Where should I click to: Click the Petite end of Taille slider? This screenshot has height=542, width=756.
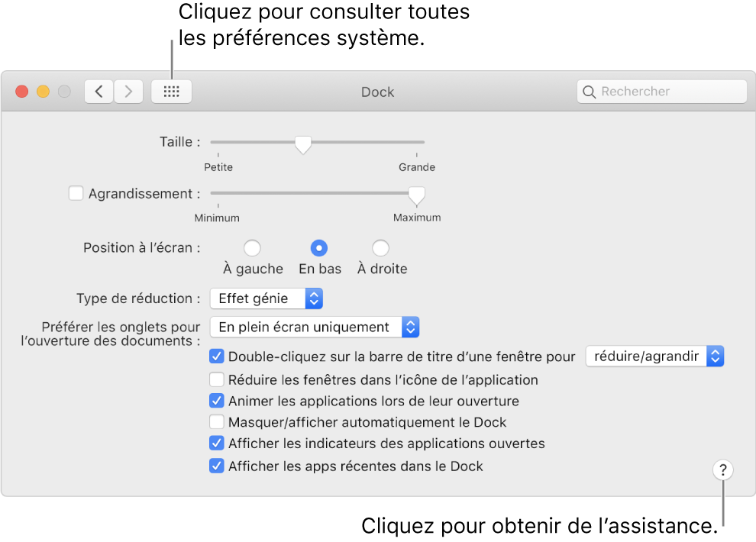click(218, 166)
